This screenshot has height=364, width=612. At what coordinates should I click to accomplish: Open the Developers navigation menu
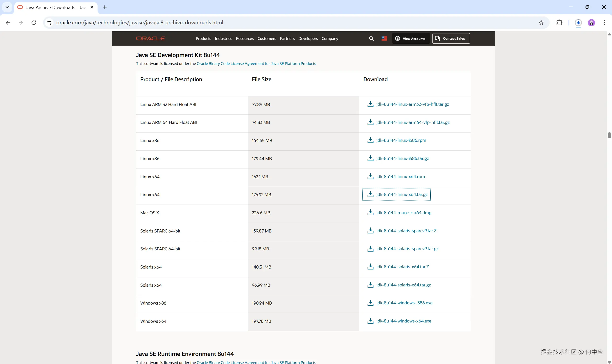click(308, 38)
